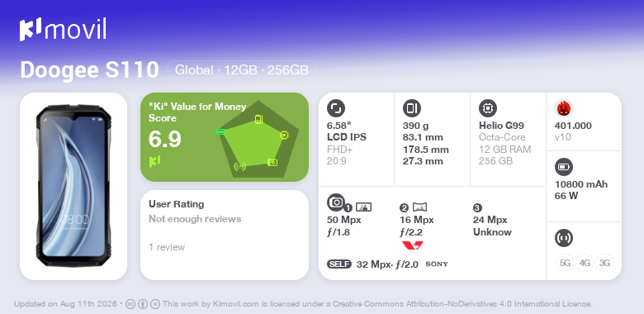Click the Doogee S110 phone image
Image resolution: width=644 pixels, height=314 pixels.
pos(73,186)
